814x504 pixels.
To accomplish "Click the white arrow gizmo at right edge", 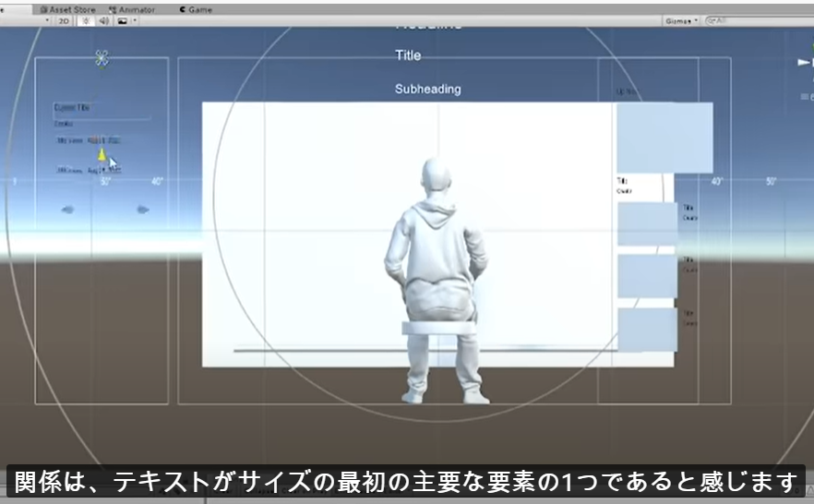I will (805, 62).
